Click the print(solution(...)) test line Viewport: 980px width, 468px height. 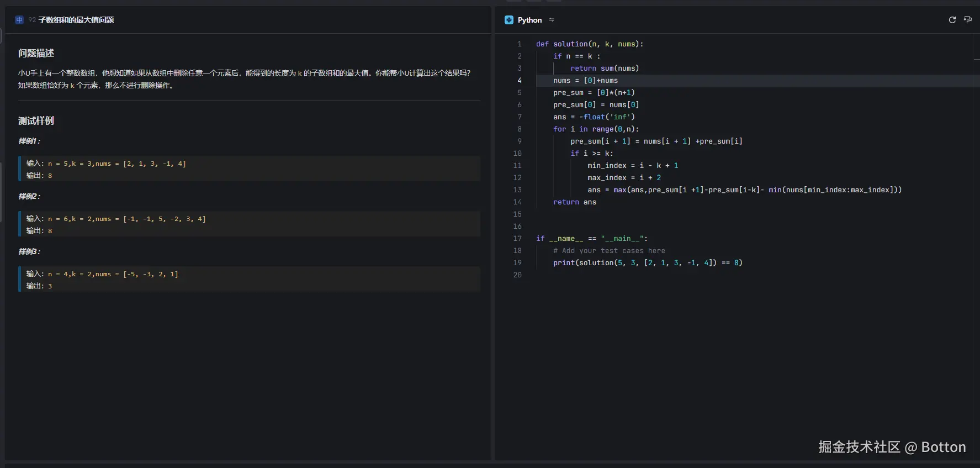pyautogui.click(x=647, y=262)
